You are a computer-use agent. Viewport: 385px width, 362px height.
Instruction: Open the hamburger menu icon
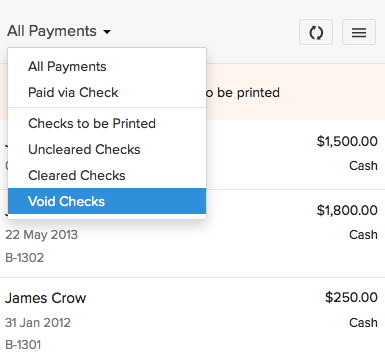pos(359,32)
